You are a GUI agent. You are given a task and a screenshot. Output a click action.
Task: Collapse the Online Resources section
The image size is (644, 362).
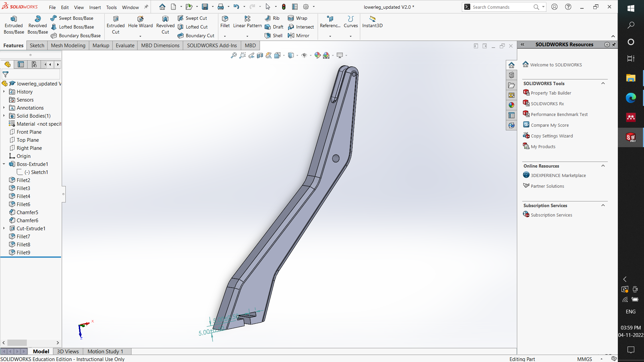603,166
